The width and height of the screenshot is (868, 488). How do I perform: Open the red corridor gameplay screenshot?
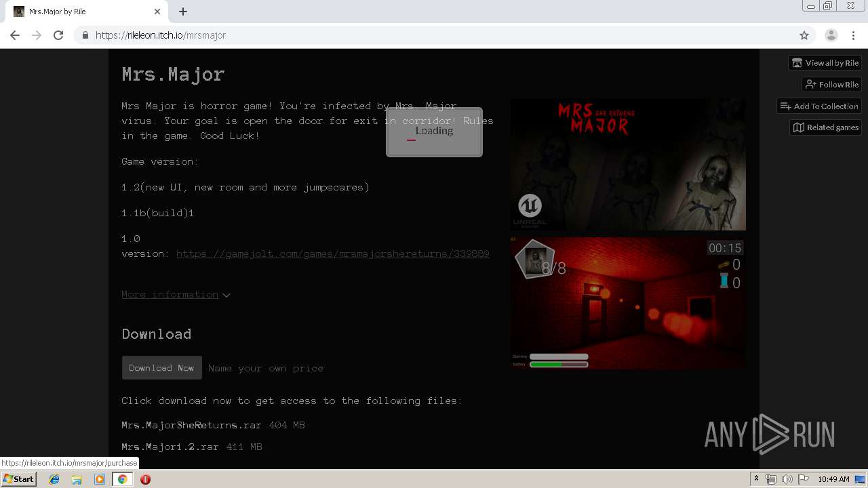click(628, 303)
